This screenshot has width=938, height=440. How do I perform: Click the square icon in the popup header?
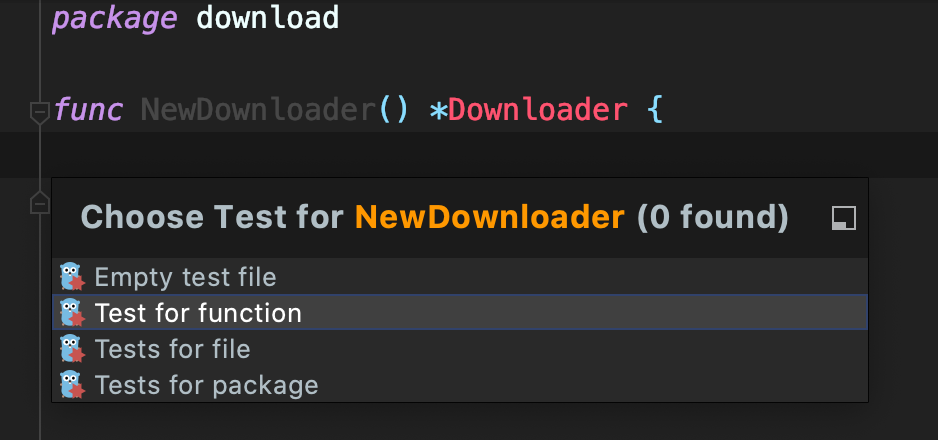tap(844, 219)
